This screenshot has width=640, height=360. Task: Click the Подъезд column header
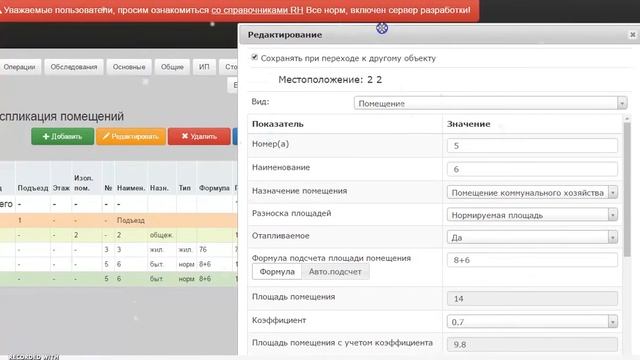tap(33, 188)
